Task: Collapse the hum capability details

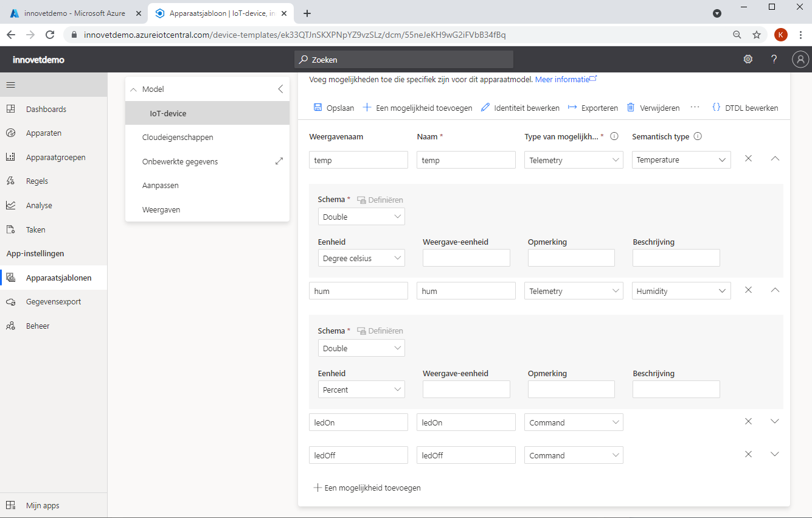Action: pyautogui.click(x=775, y=290)
